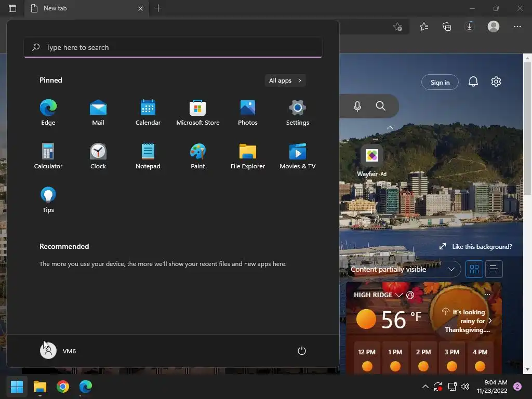
Task: Select the 4 PM hourly forecast
Action: point(480,358)
